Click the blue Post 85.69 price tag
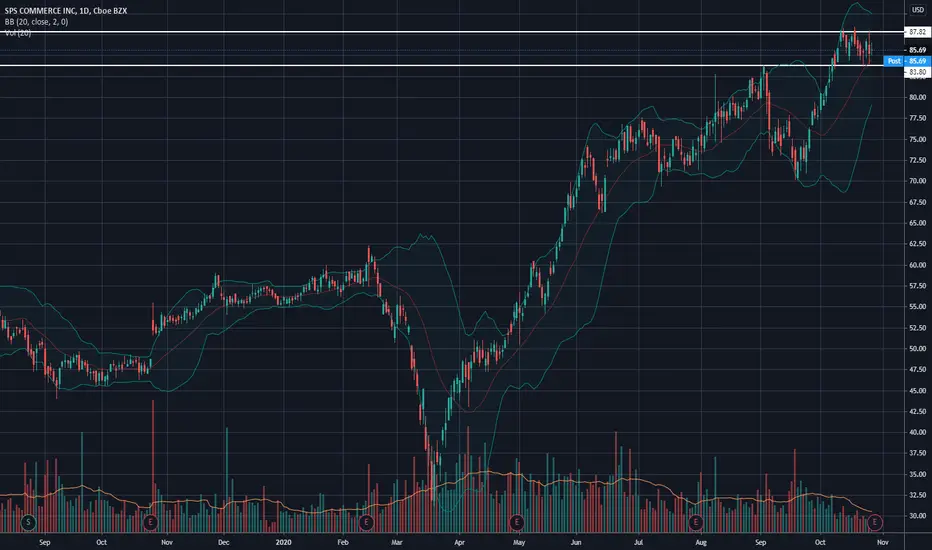The height and width of the screenshot is (550, 932). (x=907, y=61)
